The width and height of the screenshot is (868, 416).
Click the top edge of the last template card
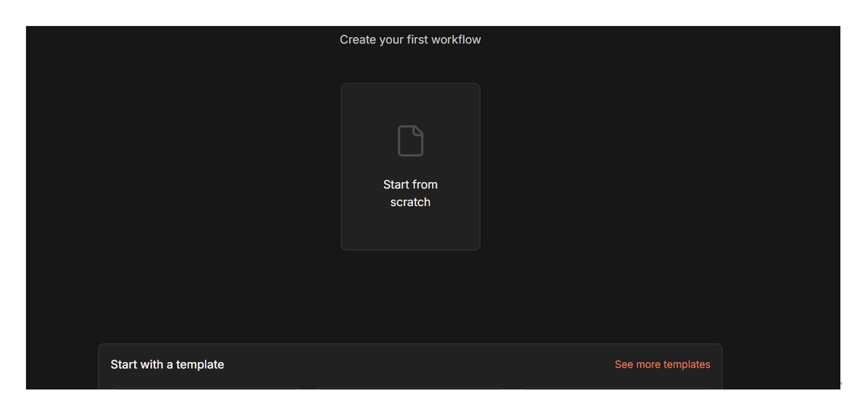615,388
